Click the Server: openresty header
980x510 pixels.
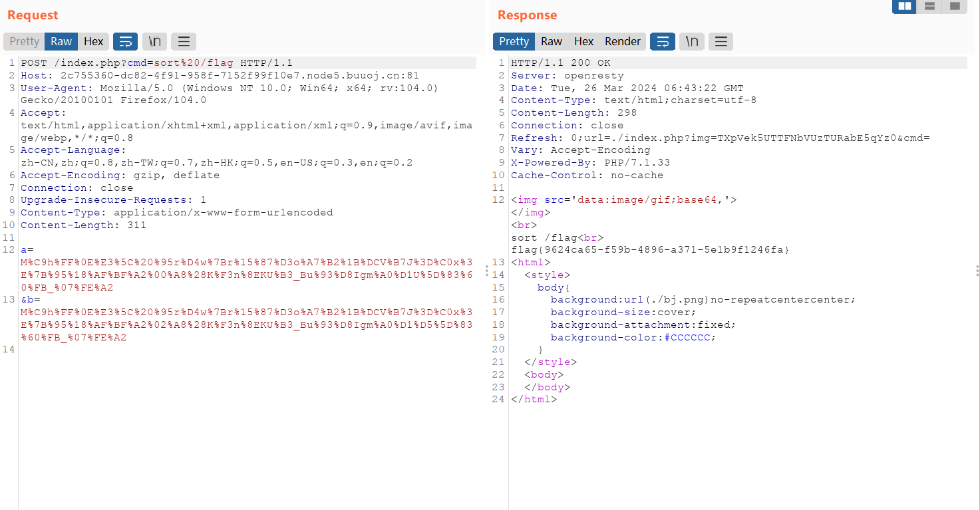tap(567, 76)
